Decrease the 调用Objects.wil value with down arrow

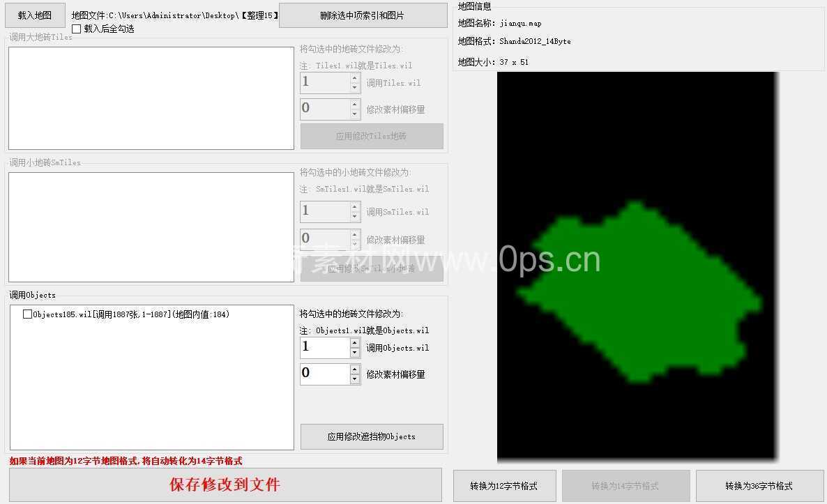[355, 353]
